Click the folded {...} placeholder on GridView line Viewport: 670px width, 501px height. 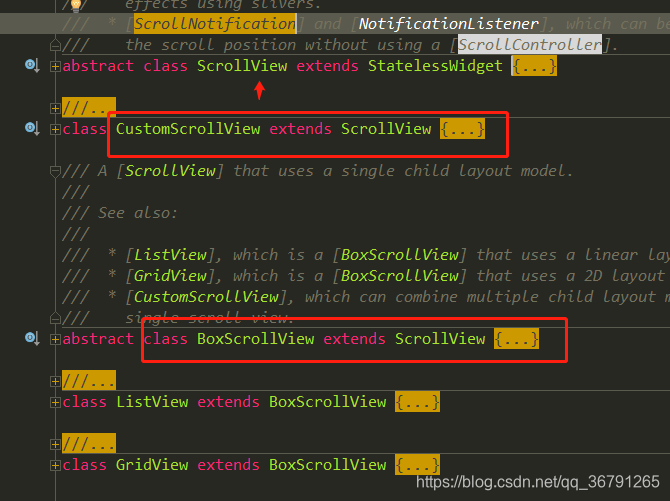click(x=417, y=465)
